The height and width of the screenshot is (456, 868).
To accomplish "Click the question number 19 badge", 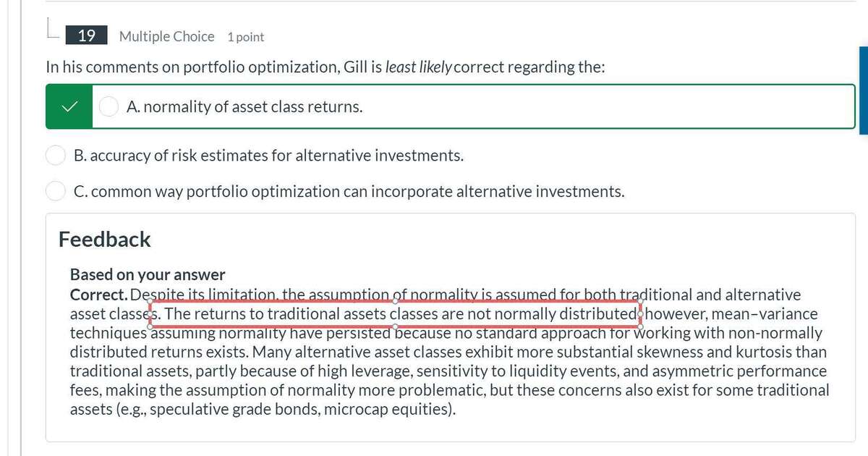I will (87, 36).
